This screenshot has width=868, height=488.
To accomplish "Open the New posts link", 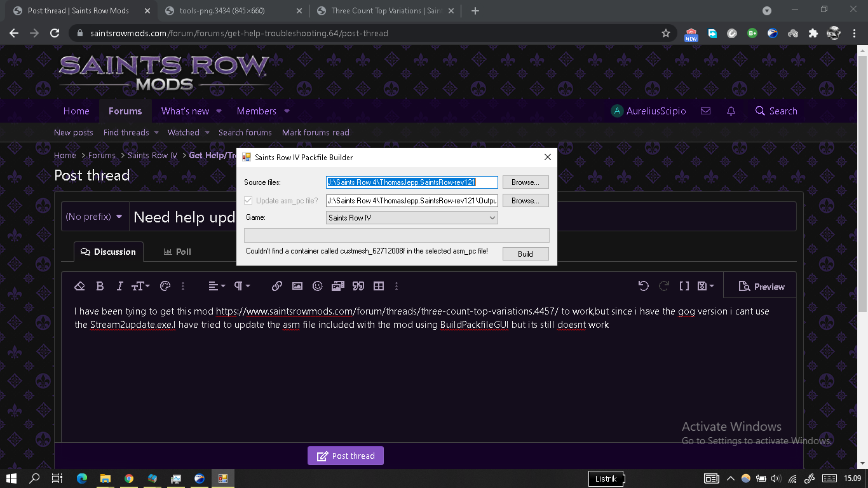I will pos(74,133).
